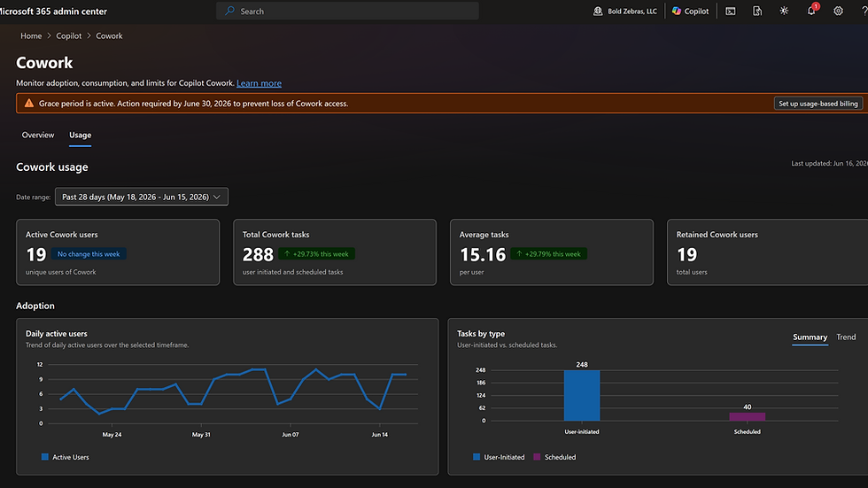Click the '288' total tasks value
868x488 pixels.
click(258, 254)
